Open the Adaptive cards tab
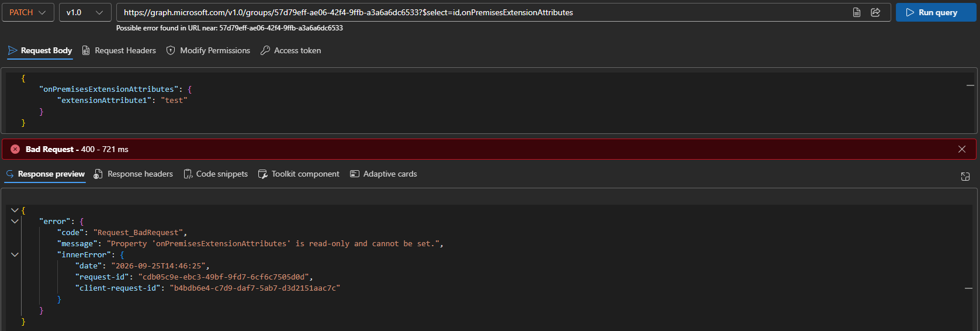This screenshot has width=980, height=331. 383,174
